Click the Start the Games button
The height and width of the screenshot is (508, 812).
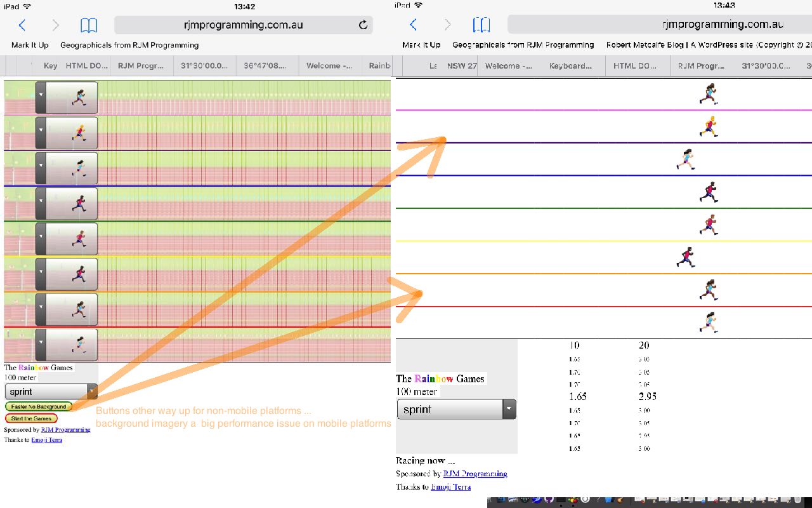tap(31, 418)
